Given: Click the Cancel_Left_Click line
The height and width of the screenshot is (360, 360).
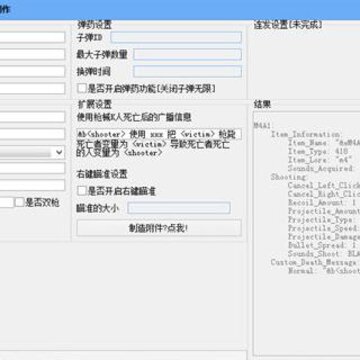Looking at the screenshot, I should 324,185.
